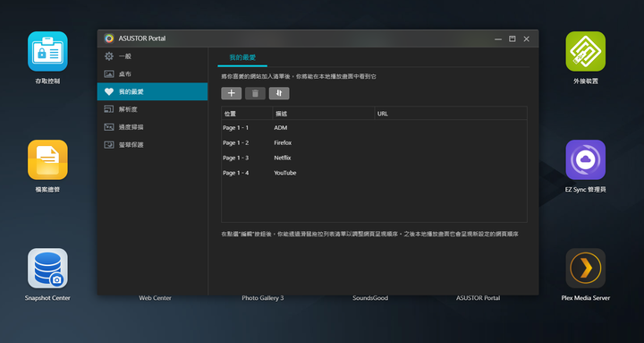Switch to the 我的最愛 tab
644x343 pixels.
242,57
